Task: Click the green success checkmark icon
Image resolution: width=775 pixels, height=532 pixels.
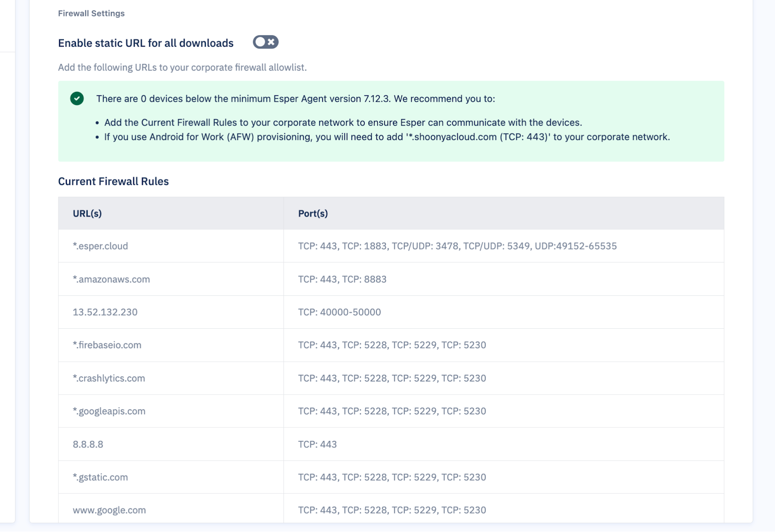Action: tap(77, 98)
